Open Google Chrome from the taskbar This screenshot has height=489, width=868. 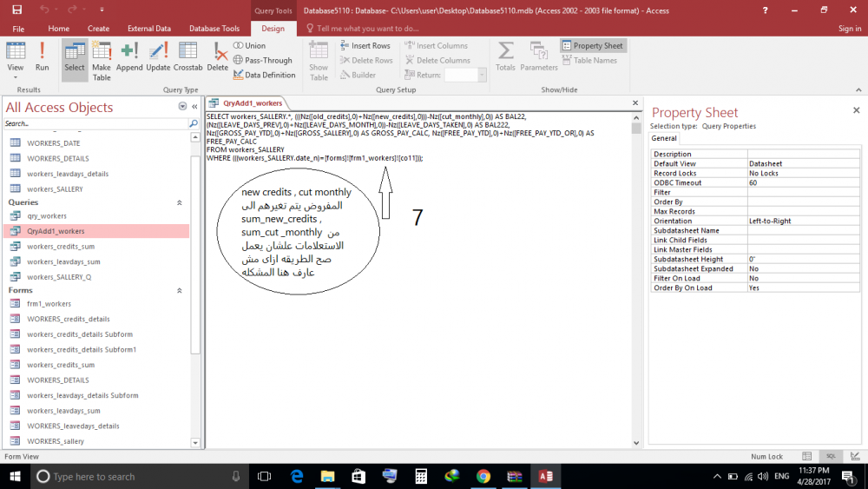coord(483,476)
